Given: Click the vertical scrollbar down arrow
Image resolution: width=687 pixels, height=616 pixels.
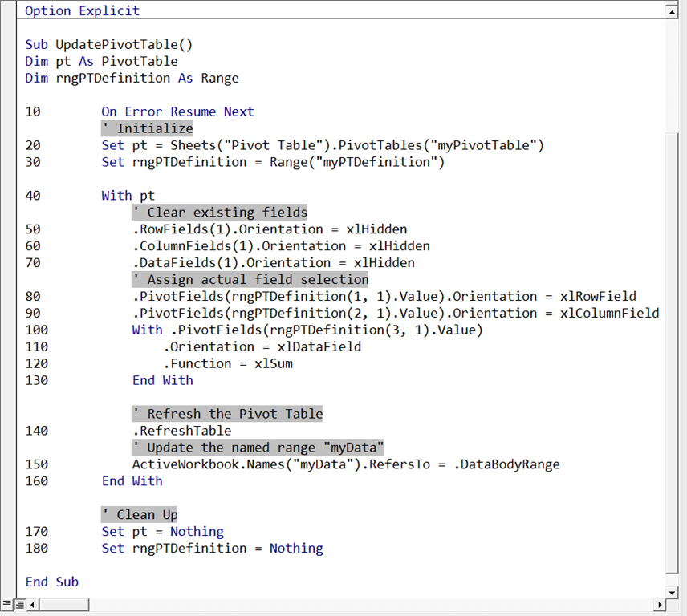Looking at the screenshot, I should click(671, 593).
